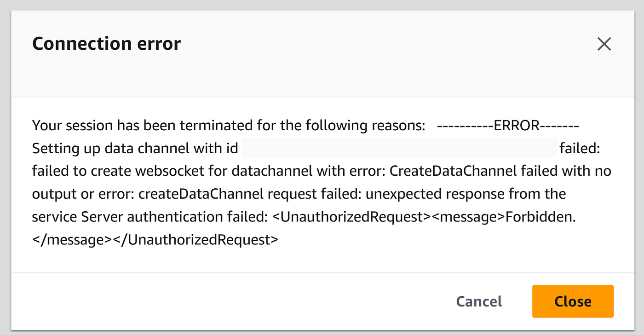Dismiss the dialog with the X icon
This screenshot has width=644, height=335.
[604, 44]
